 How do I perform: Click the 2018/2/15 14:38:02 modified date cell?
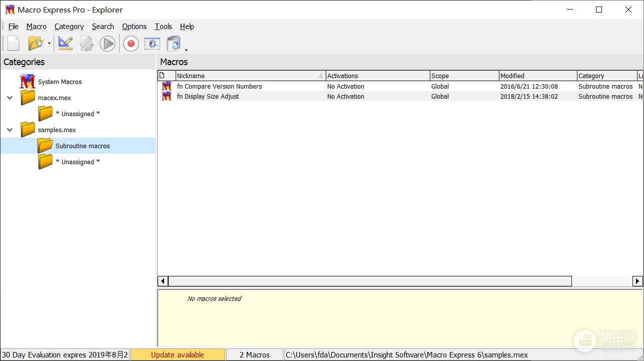(x=529, y=96)
